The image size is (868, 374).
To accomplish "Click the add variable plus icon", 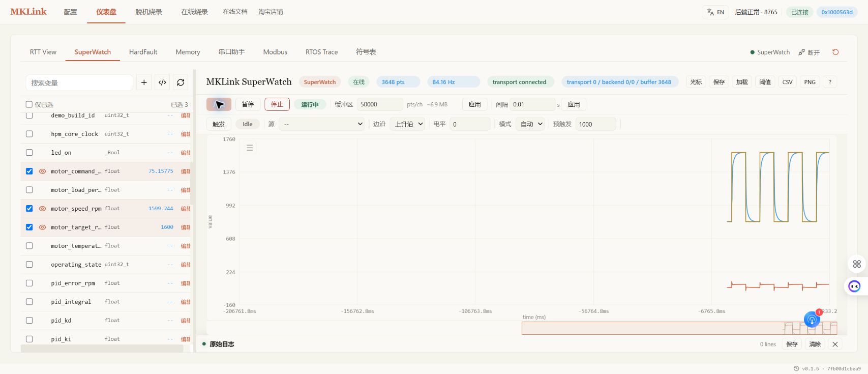I will (144, 82).
